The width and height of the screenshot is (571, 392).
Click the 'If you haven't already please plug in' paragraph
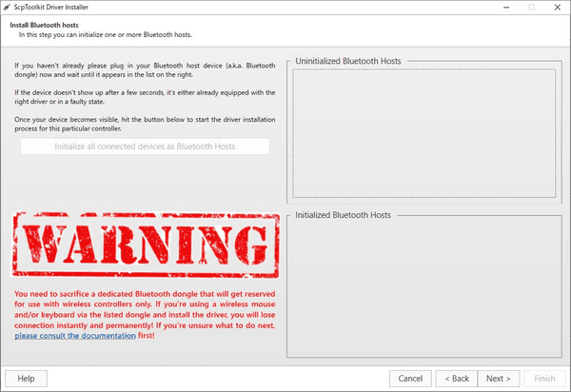(145, 69)
